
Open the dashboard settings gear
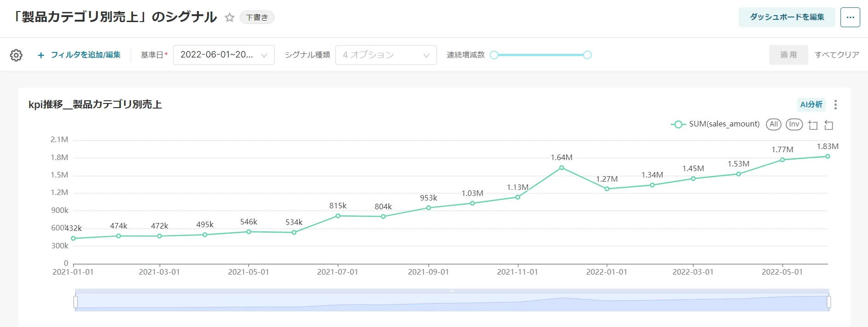pos(16,55)
